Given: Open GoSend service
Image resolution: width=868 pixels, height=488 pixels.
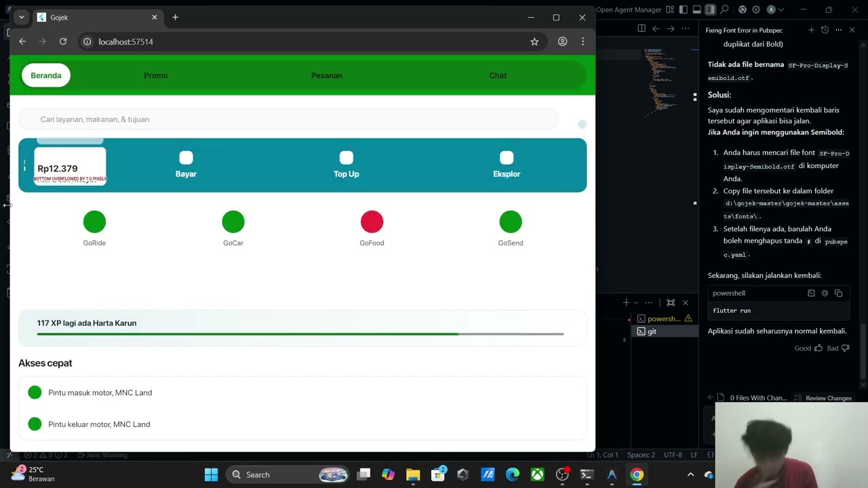Looking at the screenshot, I should (511, 228).
